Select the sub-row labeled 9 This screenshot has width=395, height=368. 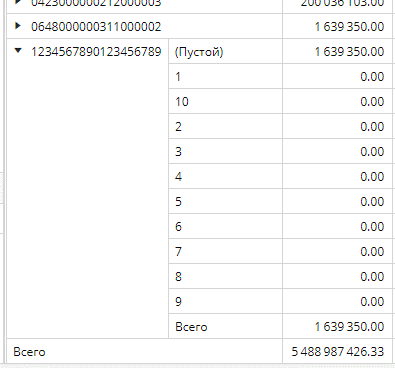[x=225, y=301]
